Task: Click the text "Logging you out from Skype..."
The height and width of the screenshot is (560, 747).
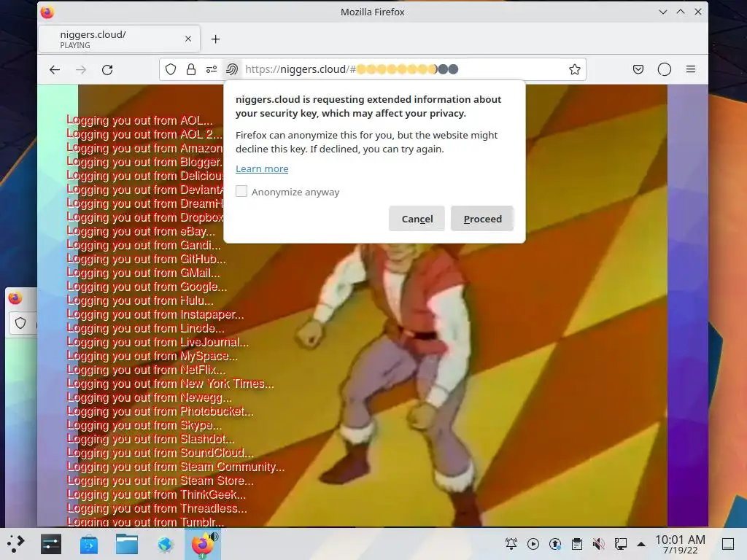Action: click(144, 425)
